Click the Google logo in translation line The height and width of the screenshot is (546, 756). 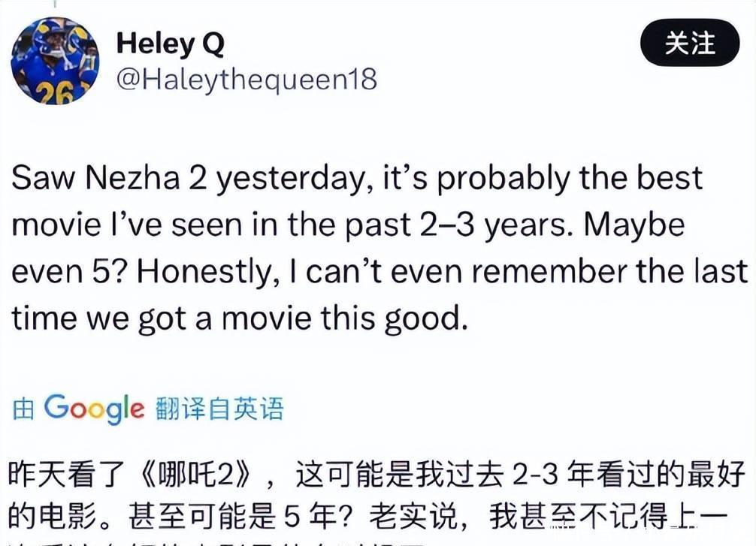94,408
